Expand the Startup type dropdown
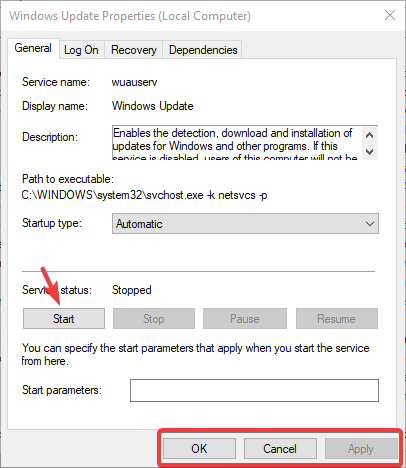The image size is (406, 468). coord(245,224)
